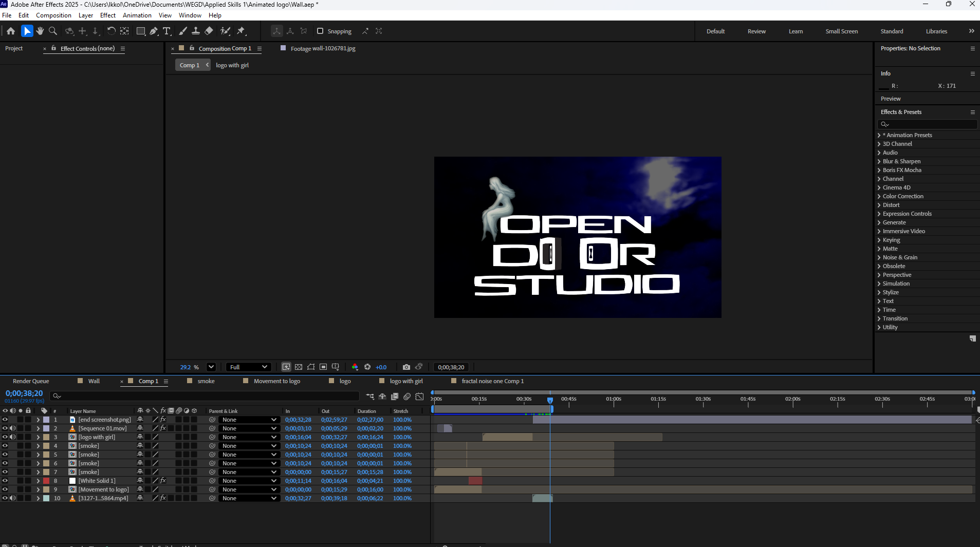The image size is (980, 547).
Task: Switch to the Learn workspace
Action: coord(796,31)
